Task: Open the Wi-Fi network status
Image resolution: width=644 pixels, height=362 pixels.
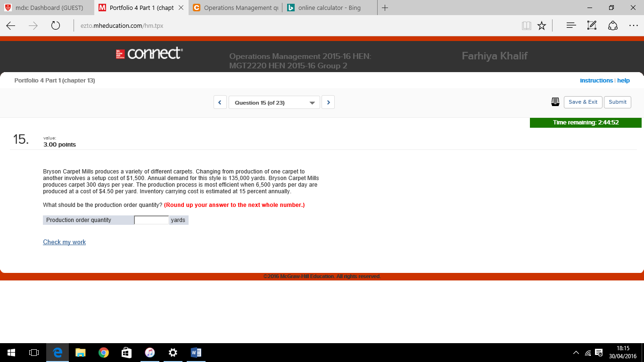Action: click(588, 353)
